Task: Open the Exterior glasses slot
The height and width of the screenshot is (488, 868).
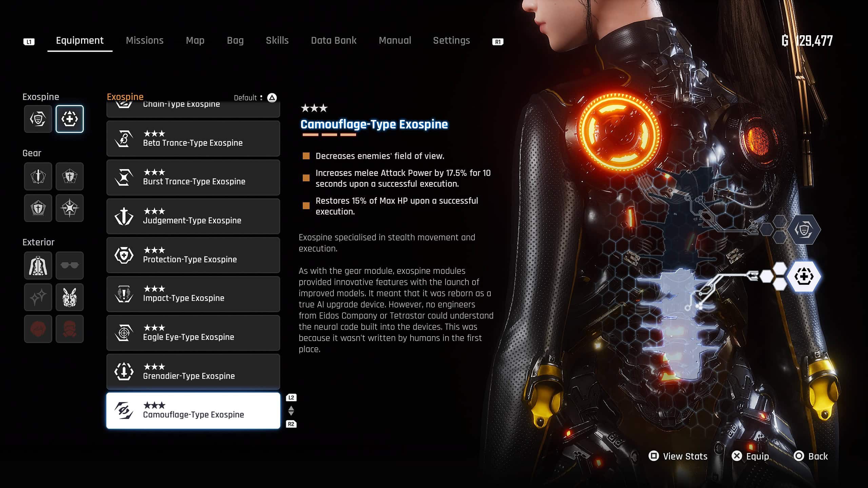Action: 70,265
